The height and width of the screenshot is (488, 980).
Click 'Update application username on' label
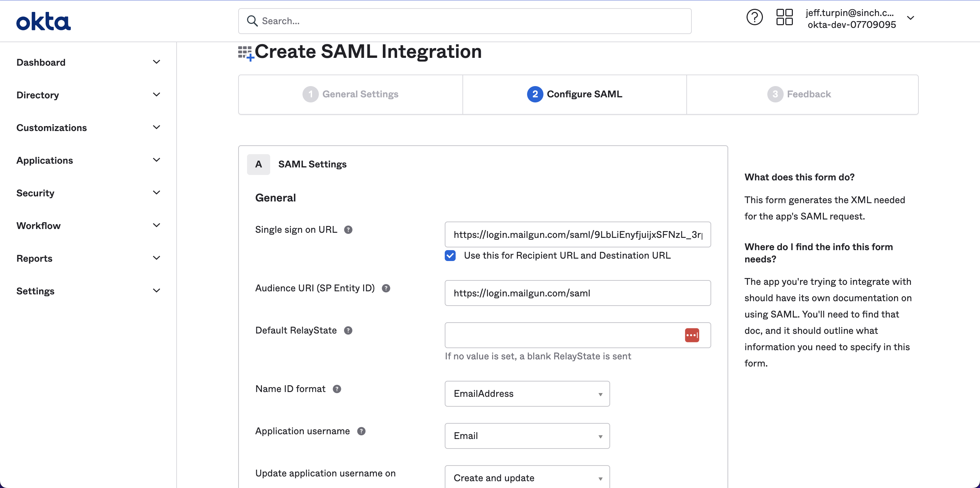tap(325, 474)
